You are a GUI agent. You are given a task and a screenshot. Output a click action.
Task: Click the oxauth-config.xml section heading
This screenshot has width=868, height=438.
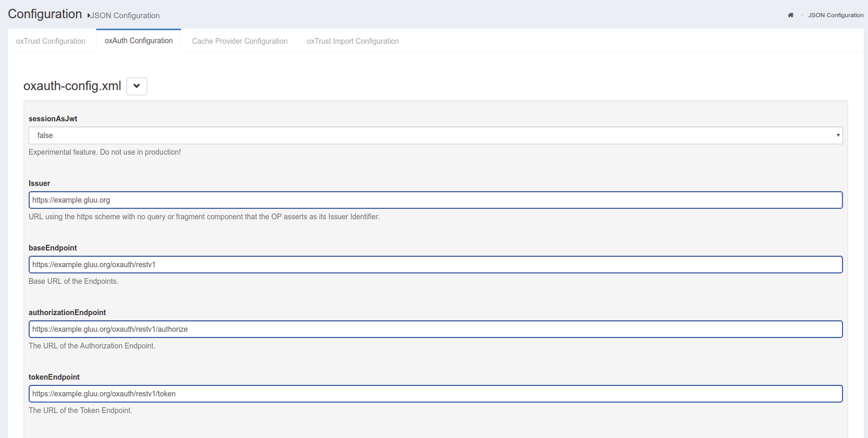(72, 86)
